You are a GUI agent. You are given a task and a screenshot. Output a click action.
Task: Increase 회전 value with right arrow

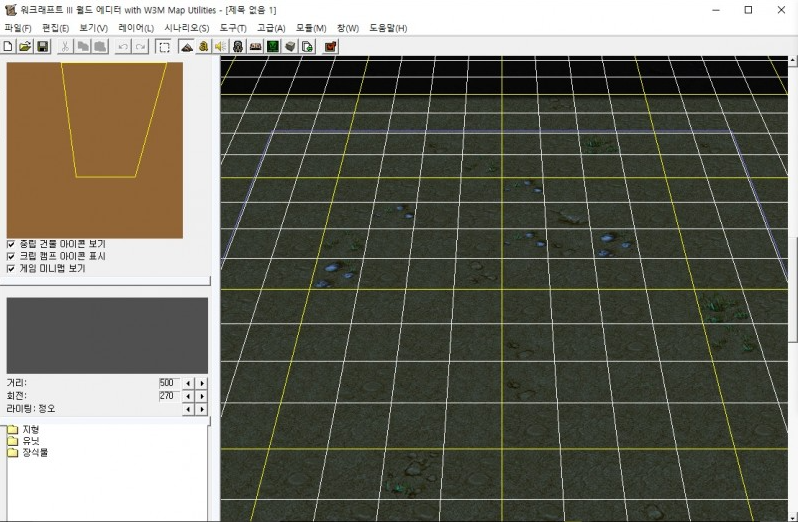pos(202,396)
